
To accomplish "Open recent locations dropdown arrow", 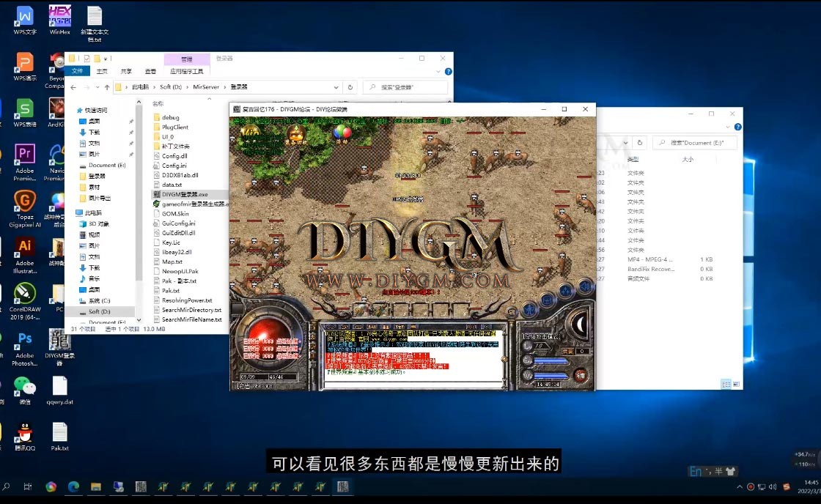I will 97,87.
